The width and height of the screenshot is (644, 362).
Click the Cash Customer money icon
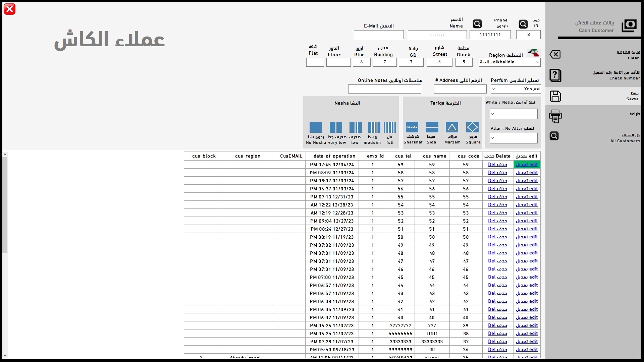pyautogui.click(x=629, y=26)
